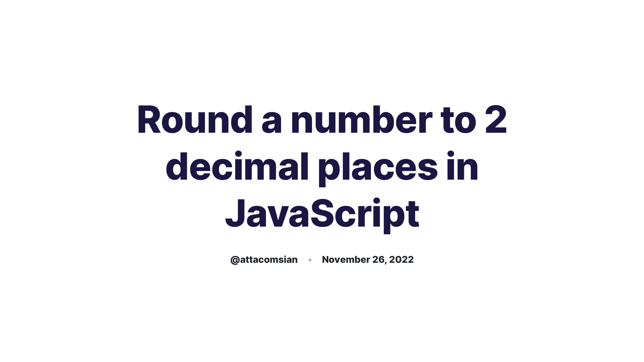Click the browser back navigation icon
The image size is (644, 362).
9,9
